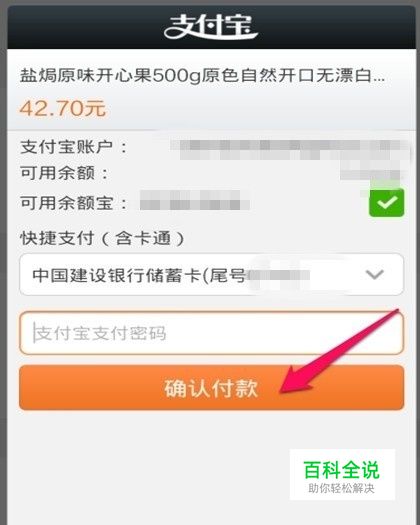The image size is (420, 525).
Task: Click the orange 确认付款 button
Action: coord(211,388)
